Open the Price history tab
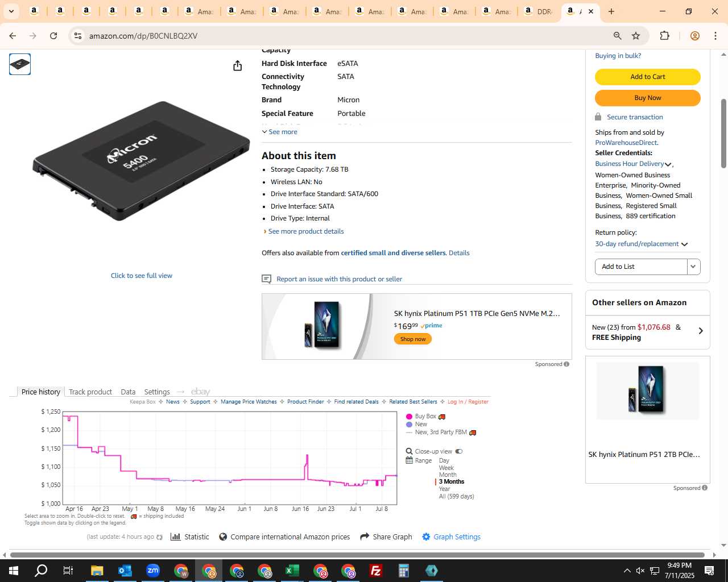This screenshot has width=728, height=582. pos(40,392)
